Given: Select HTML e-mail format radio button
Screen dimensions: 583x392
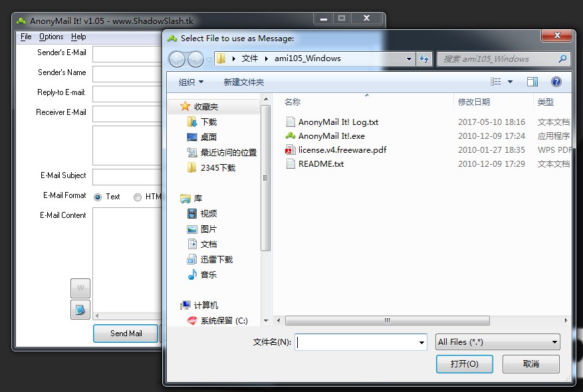Looking at the screenshot, I should tap(138, 197).
